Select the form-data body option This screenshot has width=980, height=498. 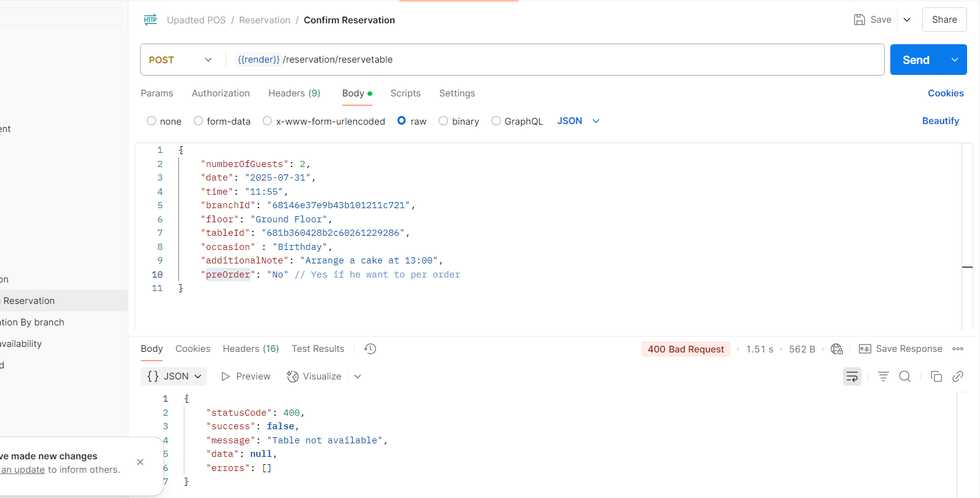click(x=198, y=121)
